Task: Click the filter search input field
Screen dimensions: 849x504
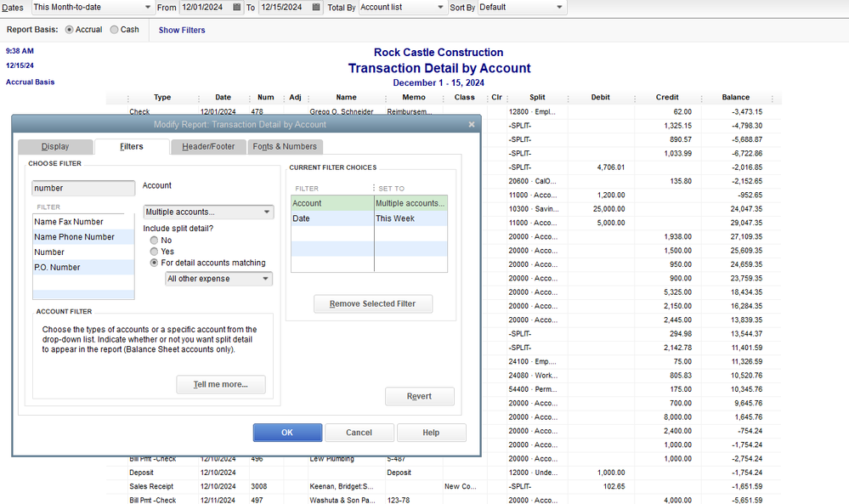Action: (x=83, y=188)
